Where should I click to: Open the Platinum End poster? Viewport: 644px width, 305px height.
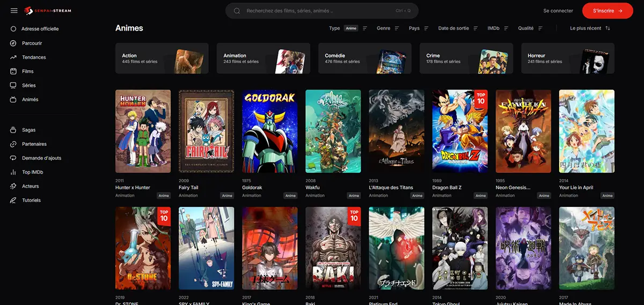(x=397, y=248)
